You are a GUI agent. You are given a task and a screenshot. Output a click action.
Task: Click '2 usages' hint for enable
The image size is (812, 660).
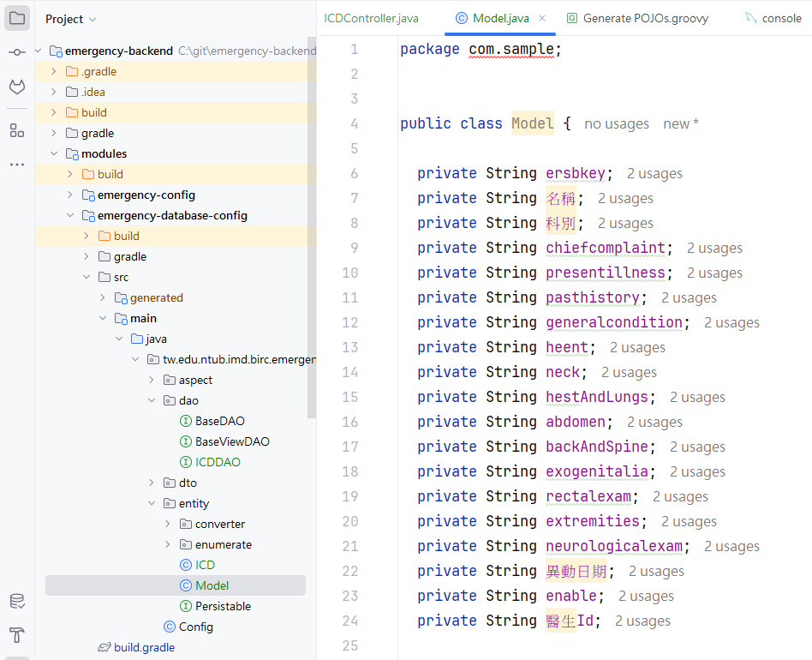tap(647, 597)
